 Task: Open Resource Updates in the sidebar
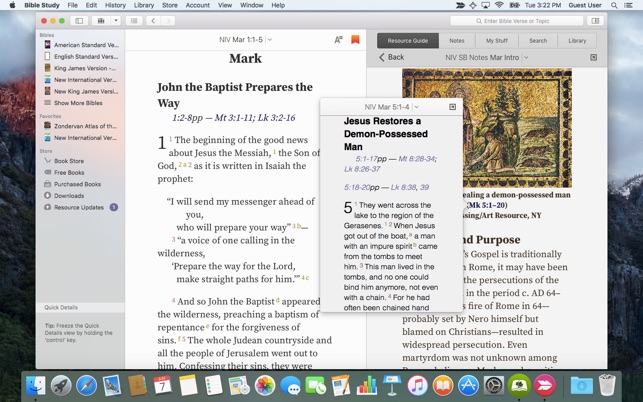pyautogui.click(x=78, y=207)
